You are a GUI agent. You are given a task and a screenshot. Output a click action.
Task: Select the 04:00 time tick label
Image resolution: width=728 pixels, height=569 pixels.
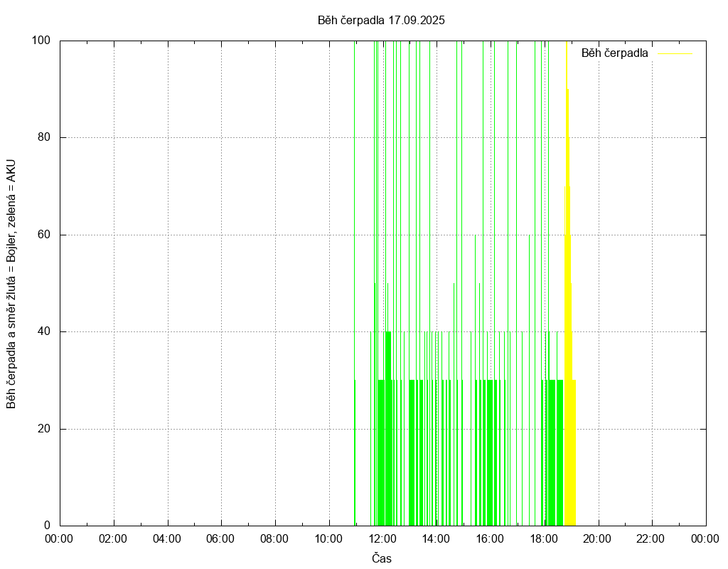(x=166, y=538)
